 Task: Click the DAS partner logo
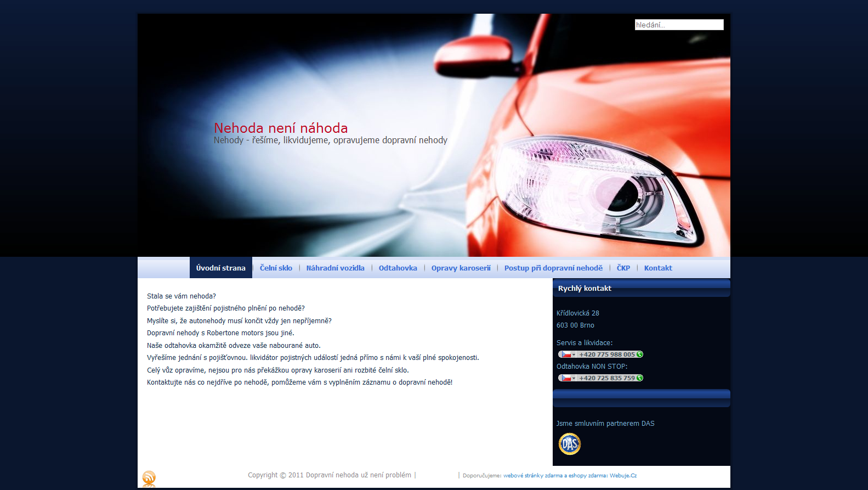pos(569,444)
